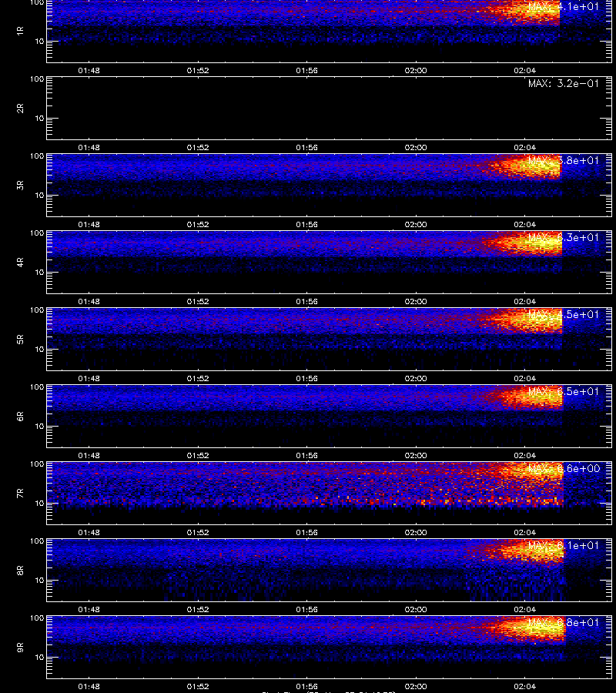
Task: Select the MAX: 6.5e+01 annotation in 6R
Action: click(x=564, y=391)
